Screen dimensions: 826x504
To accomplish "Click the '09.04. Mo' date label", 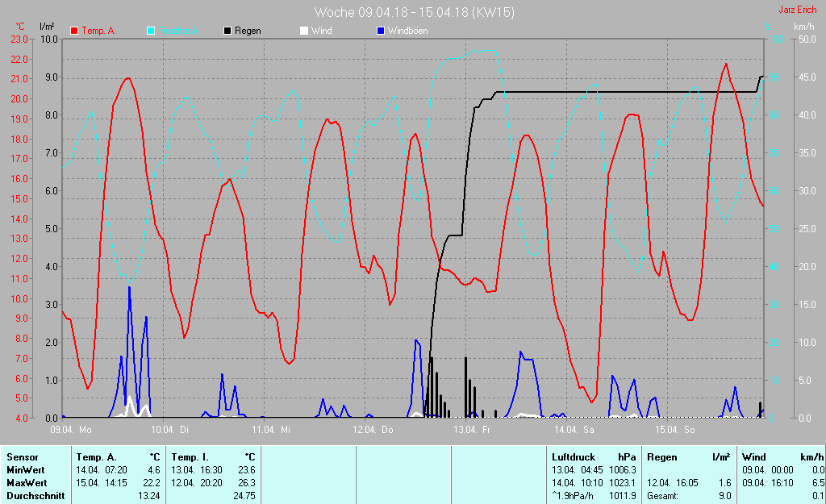I will 71,430.
